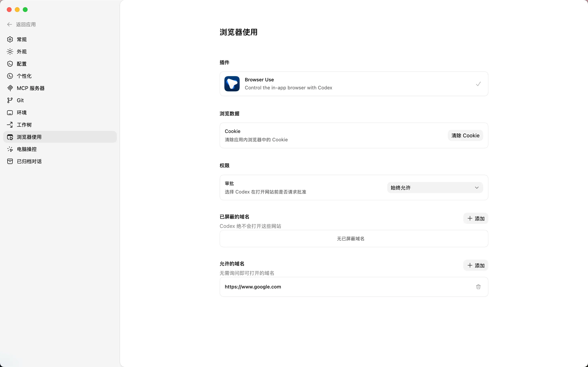Open archived conversations via box icon
The height and width of the screenshot is (367, 588).
pos(10,162)
